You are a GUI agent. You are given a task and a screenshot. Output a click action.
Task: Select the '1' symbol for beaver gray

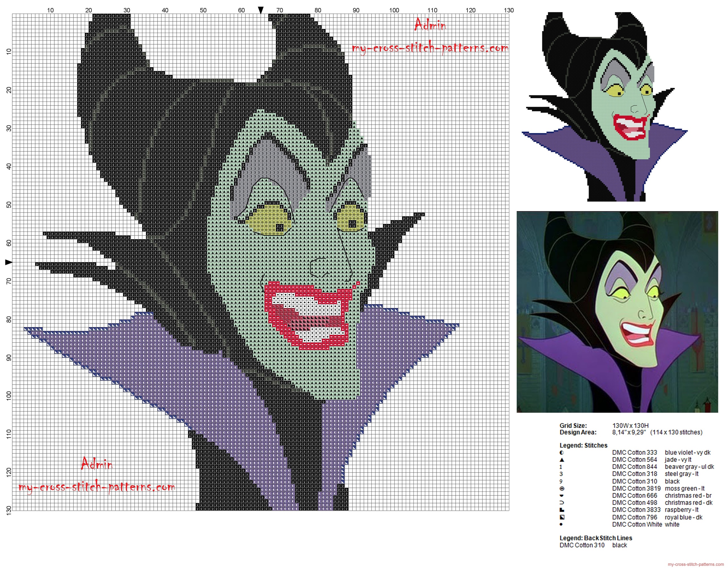[561, 467]
